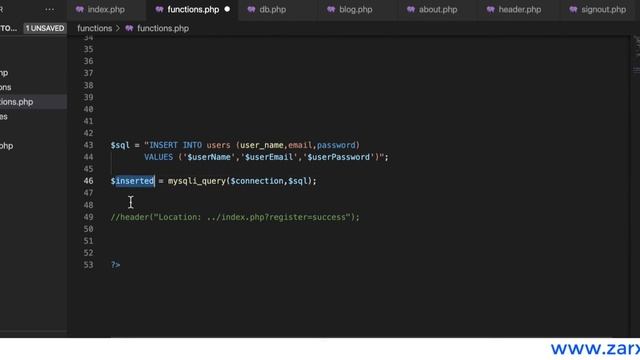This screenshot has height=360, width=640.
Task: Click line number 49 in the gutter
Action: pos(88,217)
